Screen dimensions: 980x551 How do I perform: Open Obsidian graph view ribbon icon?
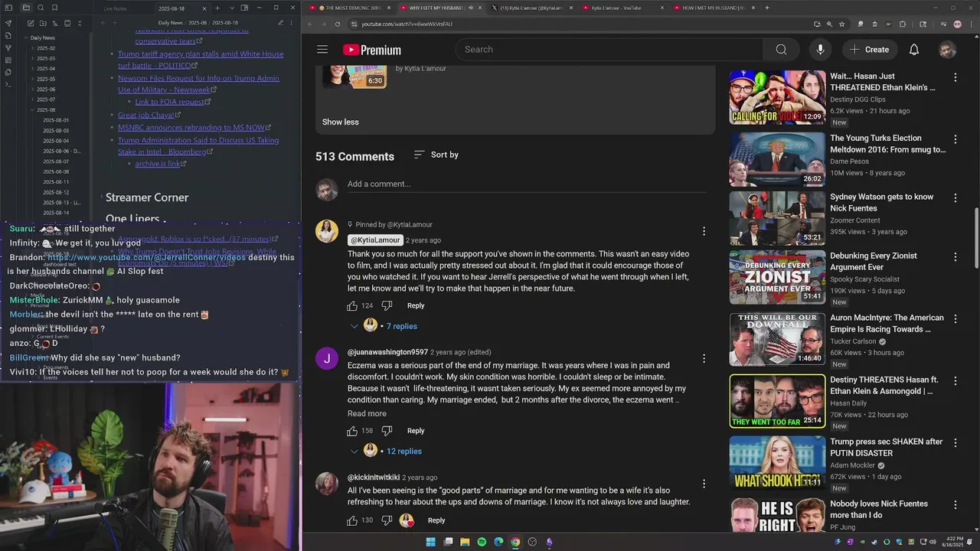tap(8, 47)
